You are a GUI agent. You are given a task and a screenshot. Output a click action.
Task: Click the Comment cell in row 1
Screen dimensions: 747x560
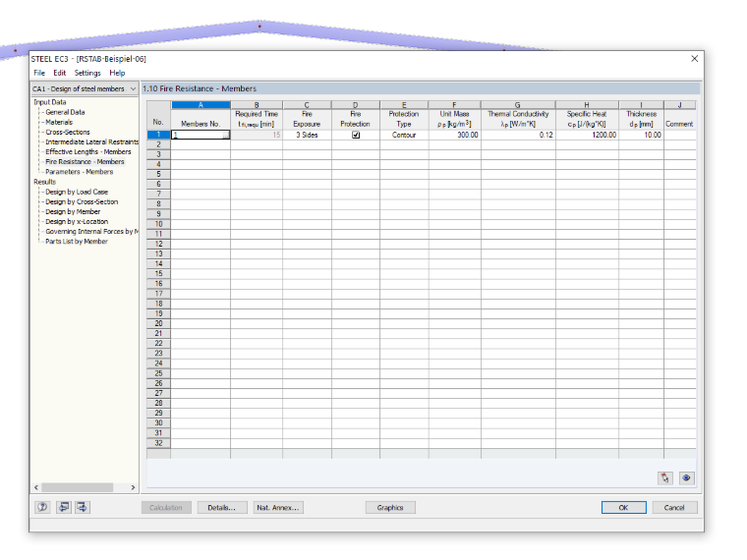680,135
